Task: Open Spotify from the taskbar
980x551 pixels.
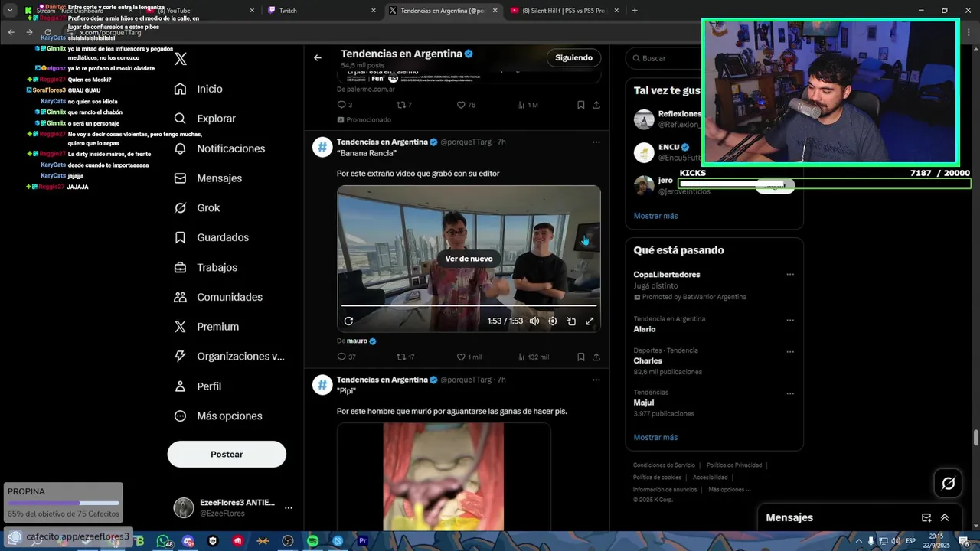Action: pos(312,541)
